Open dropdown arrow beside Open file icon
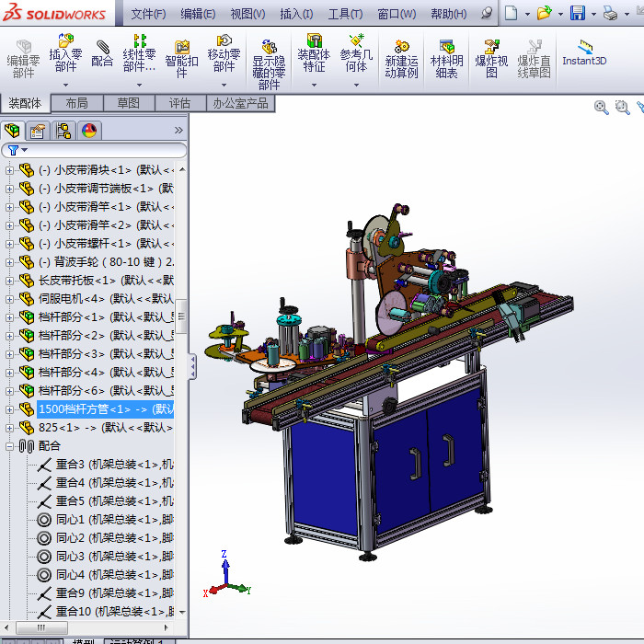The width and height of the screenshot is (644, 644). pos(560,14)
